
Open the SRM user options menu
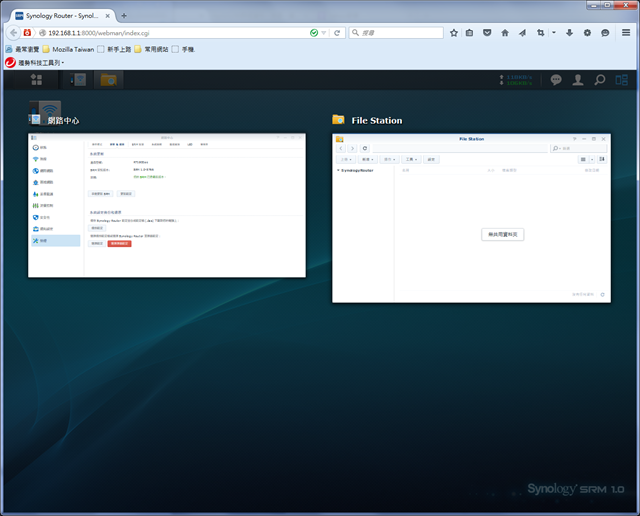click(x=578, y=80)
